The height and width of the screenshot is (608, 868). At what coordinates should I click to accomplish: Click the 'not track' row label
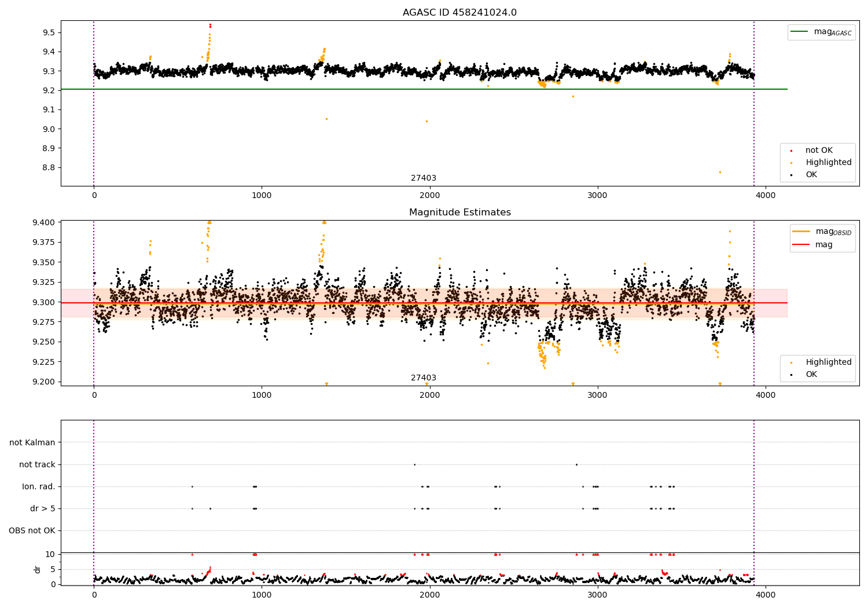[x=37, y=464]
